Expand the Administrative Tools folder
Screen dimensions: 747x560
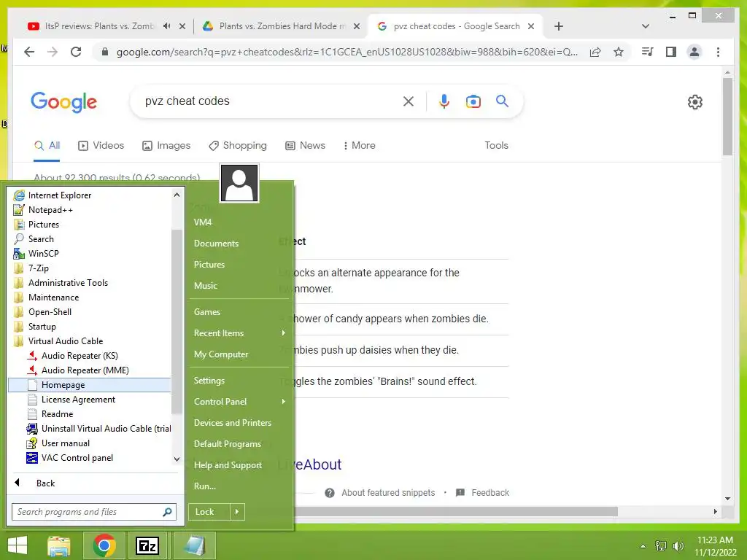(x=90, y=283)
